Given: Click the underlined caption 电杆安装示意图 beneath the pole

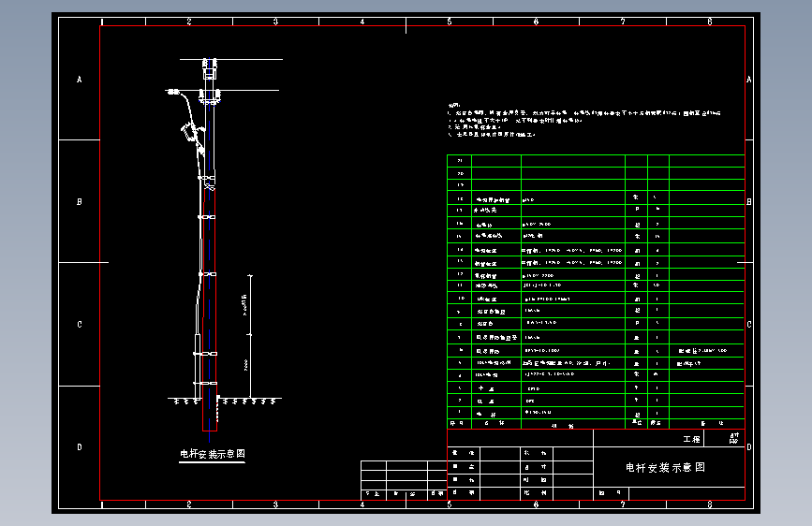Looking at the screenshot, I should coord(213,454).
